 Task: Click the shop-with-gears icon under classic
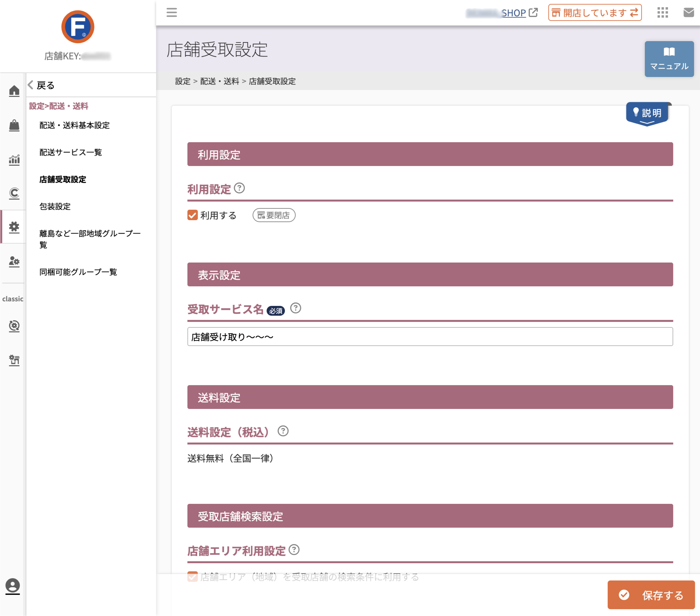[x=14, y=360]
